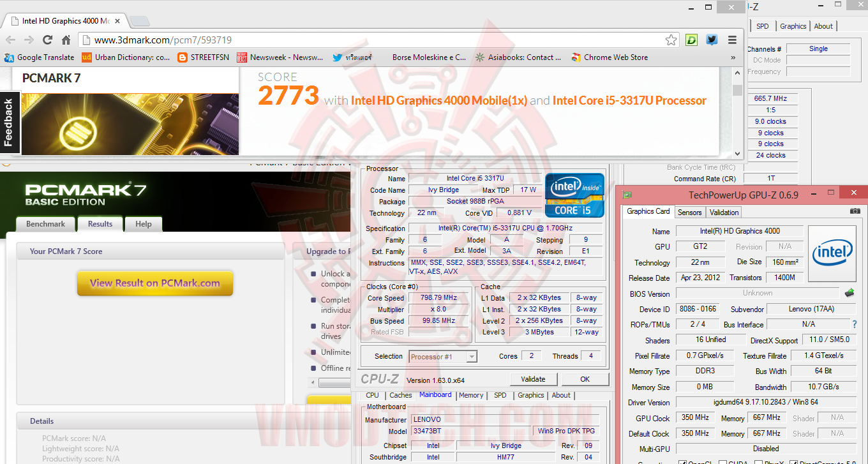The image size is (868, 464).
Task: Click Multi-GPU value Disabled
Action: (767, 449)
